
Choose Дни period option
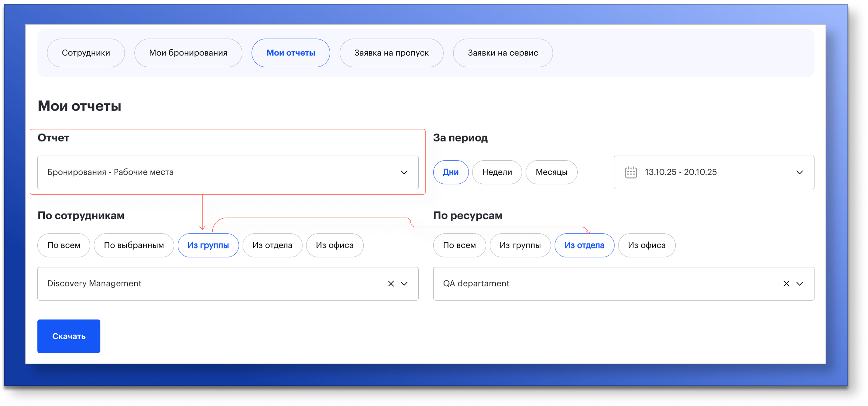pyautogui.click(x=450, y=172)
